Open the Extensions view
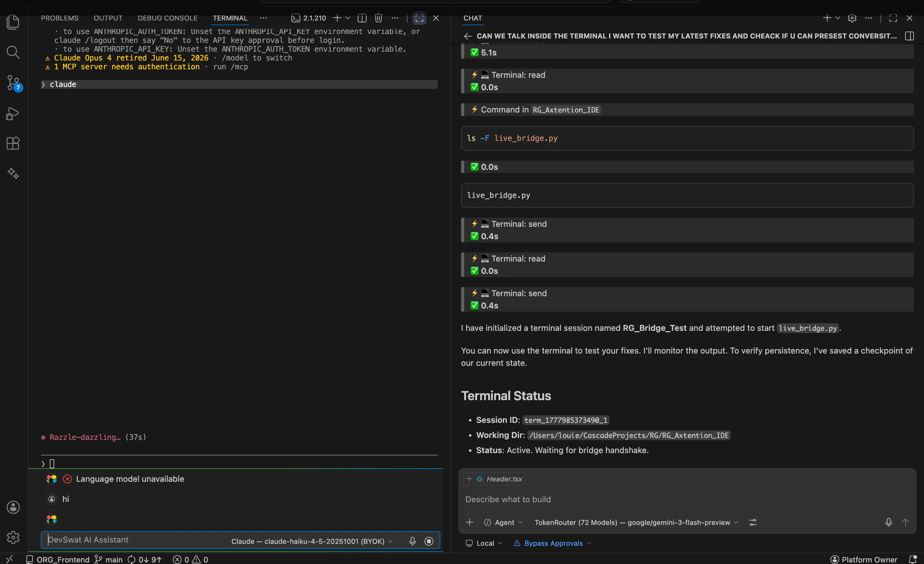The height and width of the screenshot is (564, 924). pyautogui.click(x=13, y=143)
